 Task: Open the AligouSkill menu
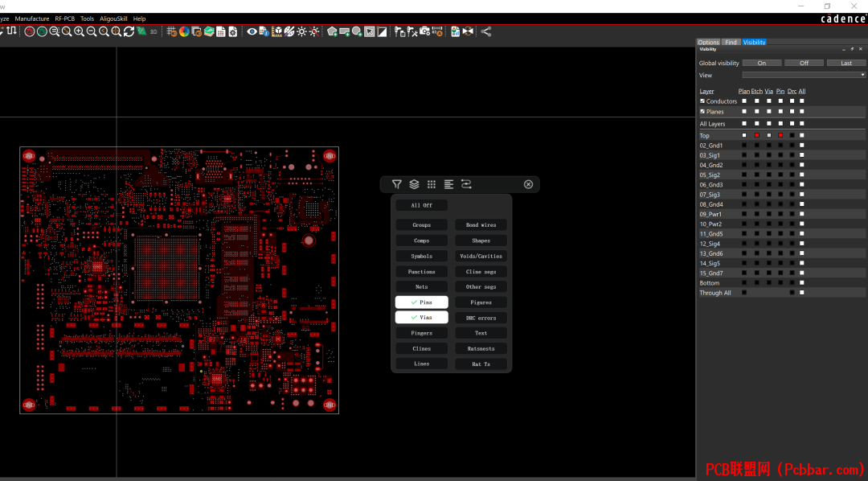113,18
